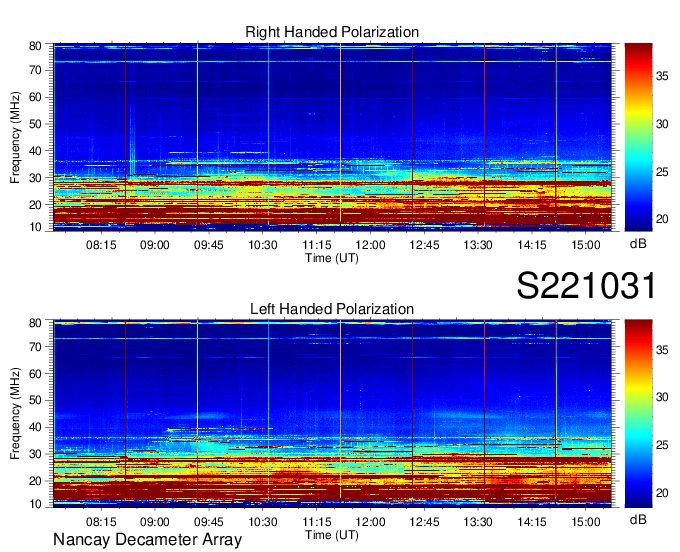680x552 pixels.
Task: Click the 12:00 tick under Right Handed plot
Action: pos(370,245)
